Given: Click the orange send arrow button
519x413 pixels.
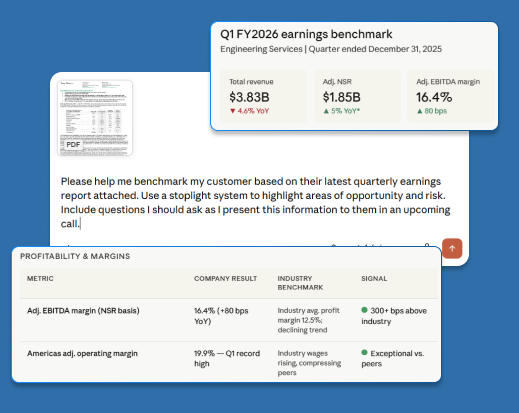Looking at the screenshot, I should pyautogui.click(x=452, y=248).
